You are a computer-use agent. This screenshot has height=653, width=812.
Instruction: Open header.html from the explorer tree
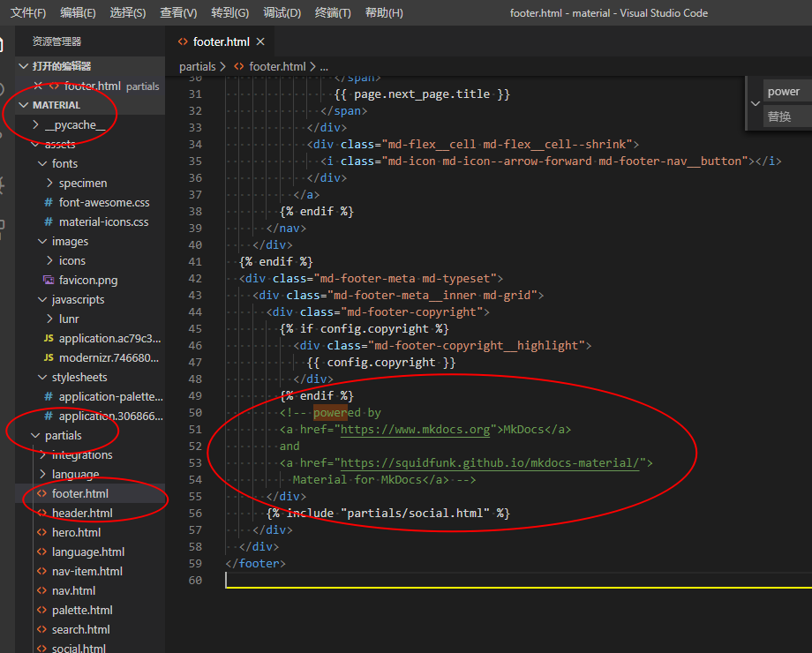click(x=82, y=514)
